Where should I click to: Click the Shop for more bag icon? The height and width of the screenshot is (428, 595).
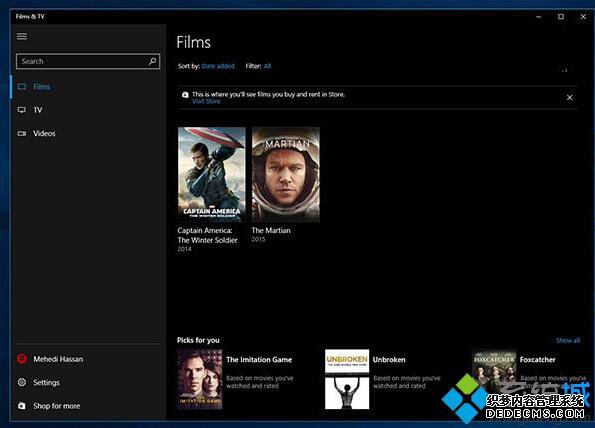click(22, 406)
